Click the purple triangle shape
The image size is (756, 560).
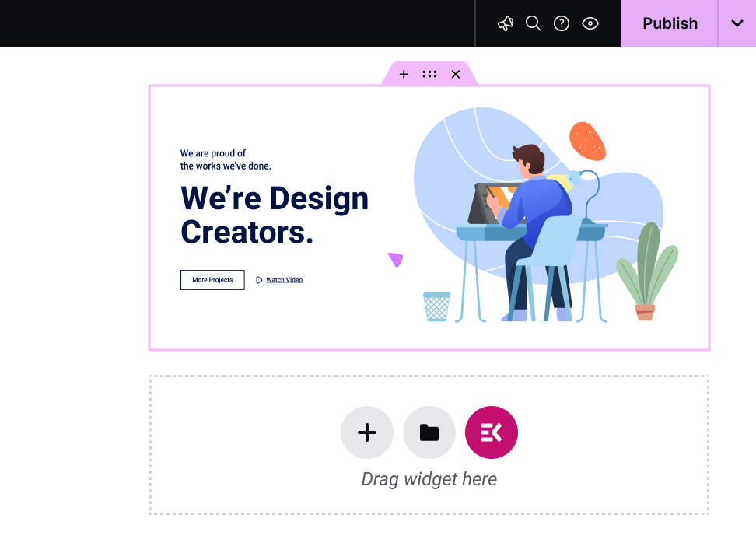pyautogui.click(x=396, y=260)
